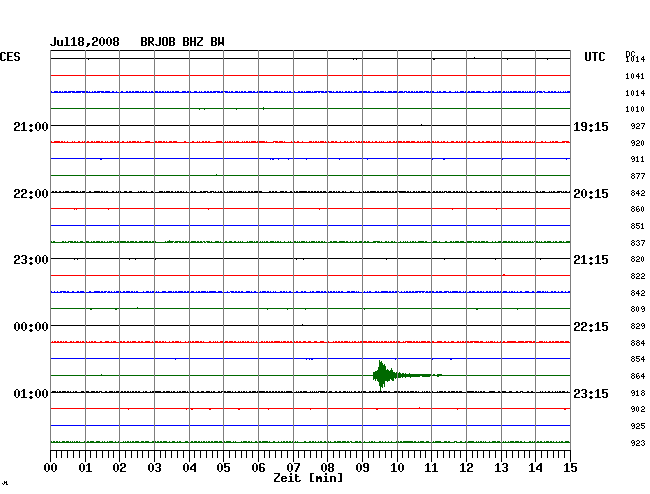Click the 19:15 UTC time label
650x494 pixels.
(591, 126)
